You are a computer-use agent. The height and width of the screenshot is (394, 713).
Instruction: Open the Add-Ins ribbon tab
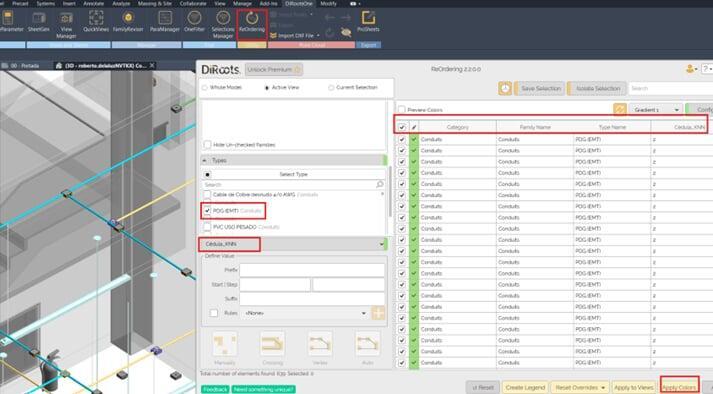tap(268, 4)
